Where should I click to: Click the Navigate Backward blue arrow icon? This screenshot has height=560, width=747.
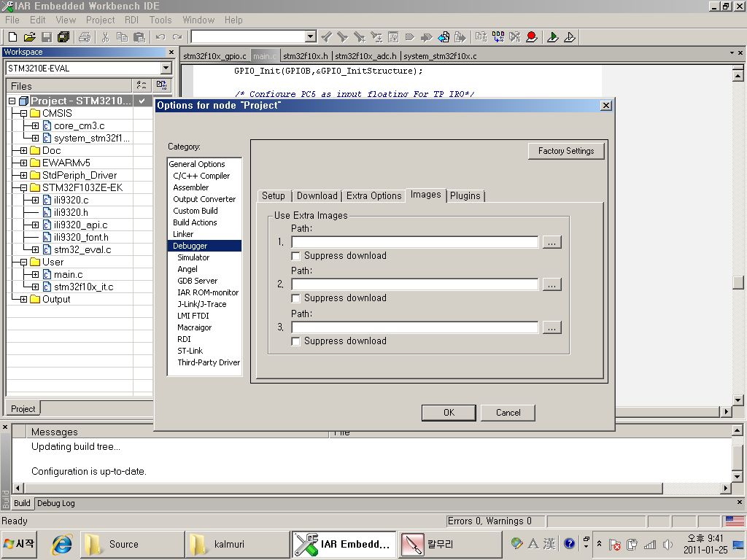point(444,37)
